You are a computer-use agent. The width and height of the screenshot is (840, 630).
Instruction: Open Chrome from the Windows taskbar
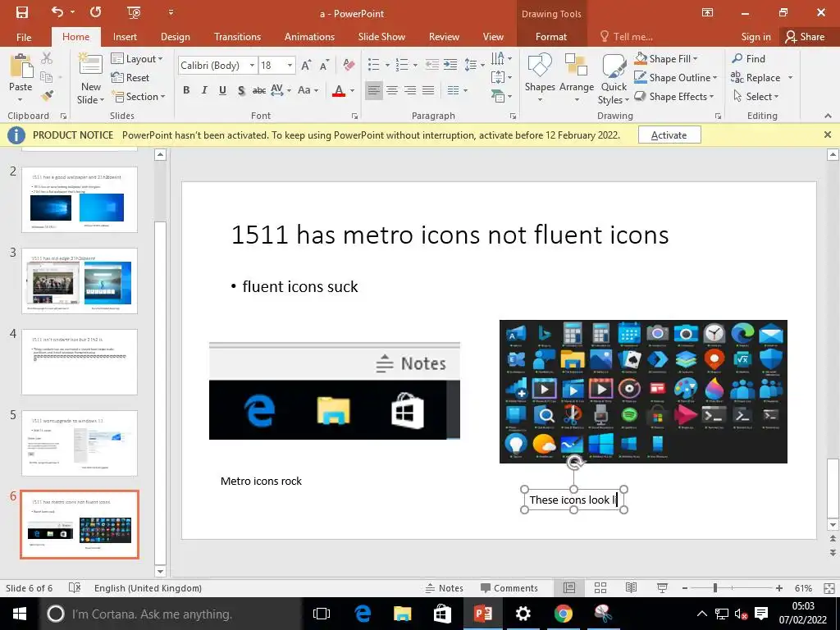tap(563, 614)
